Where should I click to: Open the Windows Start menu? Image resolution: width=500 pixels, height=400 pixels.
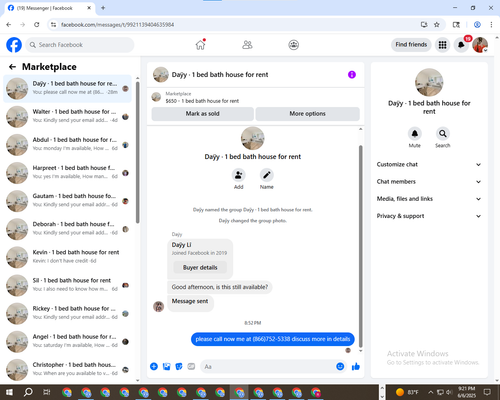(x=9, y=392)
